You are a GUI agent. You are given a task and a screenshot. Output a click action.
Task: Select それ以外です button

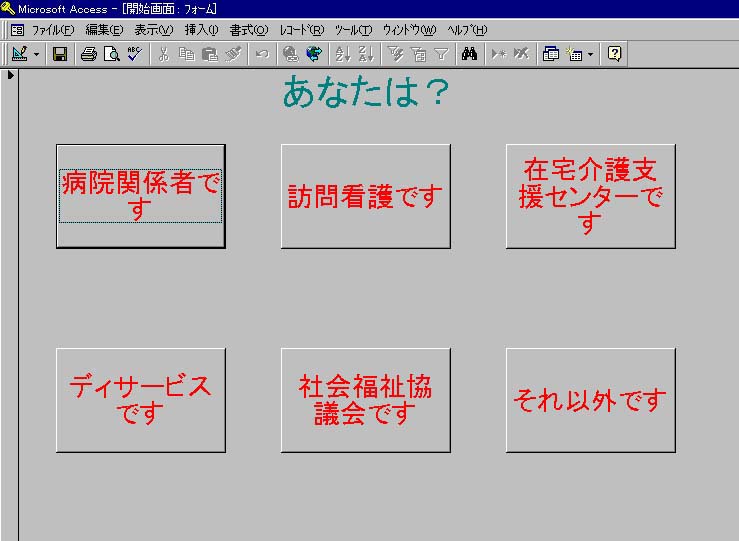pyautogui.click(x=591, y=400)
